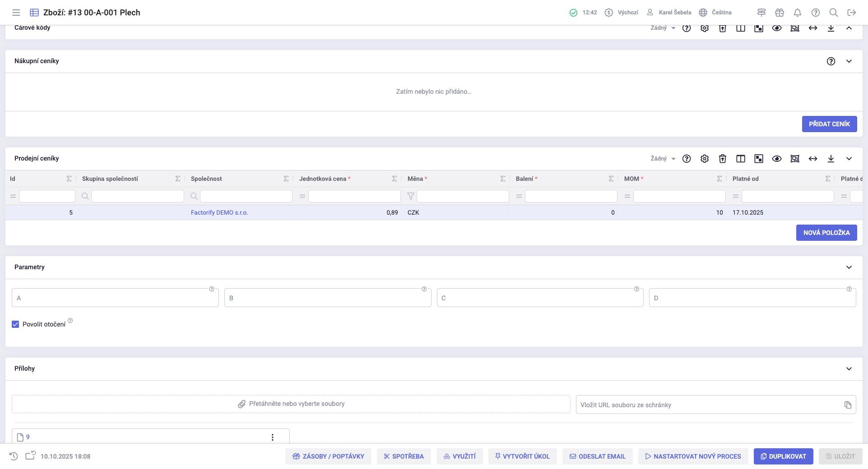868x469 pixels.
Task: Sort by the Společnost column header
Action: 206,179
